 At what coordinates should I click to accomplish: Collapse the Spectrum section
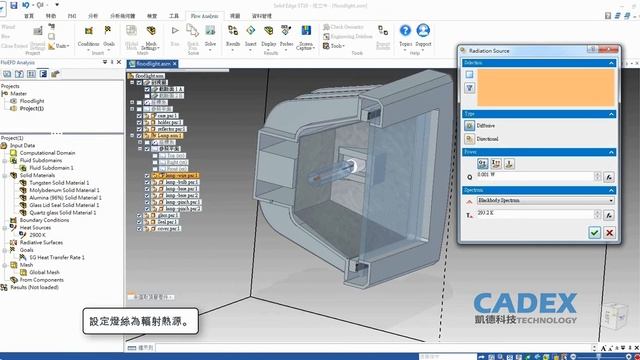click(611, 190)
